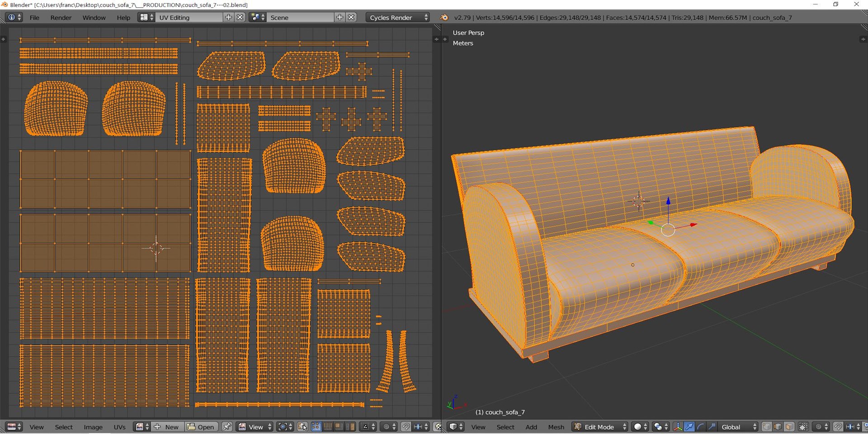Expand the UV editor tool shelf plus

3,39
